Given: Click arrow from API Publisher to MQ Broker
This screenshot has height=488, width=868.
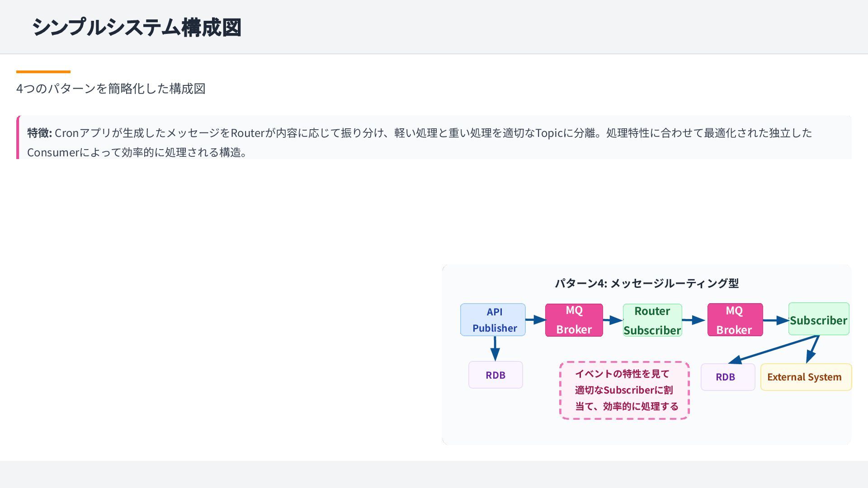Looking at the screenshot, I should click(x=535, y=320).
